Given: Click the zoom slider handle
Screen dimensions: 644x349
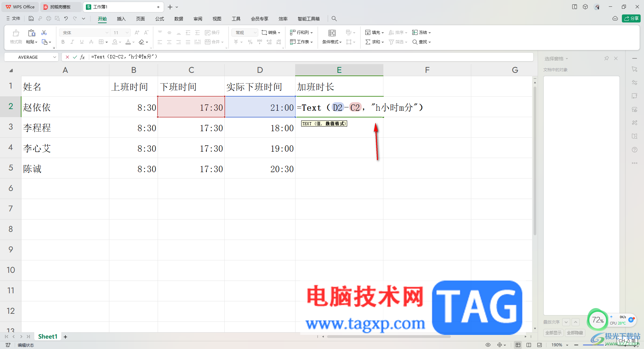Looking at the screenshot, I should [605, 345].
